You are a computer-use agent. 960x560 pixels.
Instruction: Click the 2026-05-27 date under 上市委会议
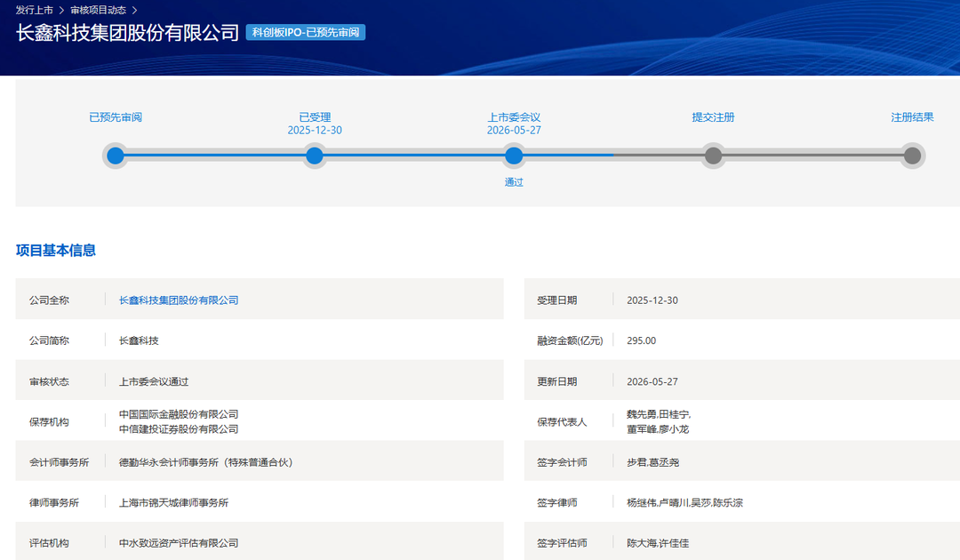[x=514, y=131]
